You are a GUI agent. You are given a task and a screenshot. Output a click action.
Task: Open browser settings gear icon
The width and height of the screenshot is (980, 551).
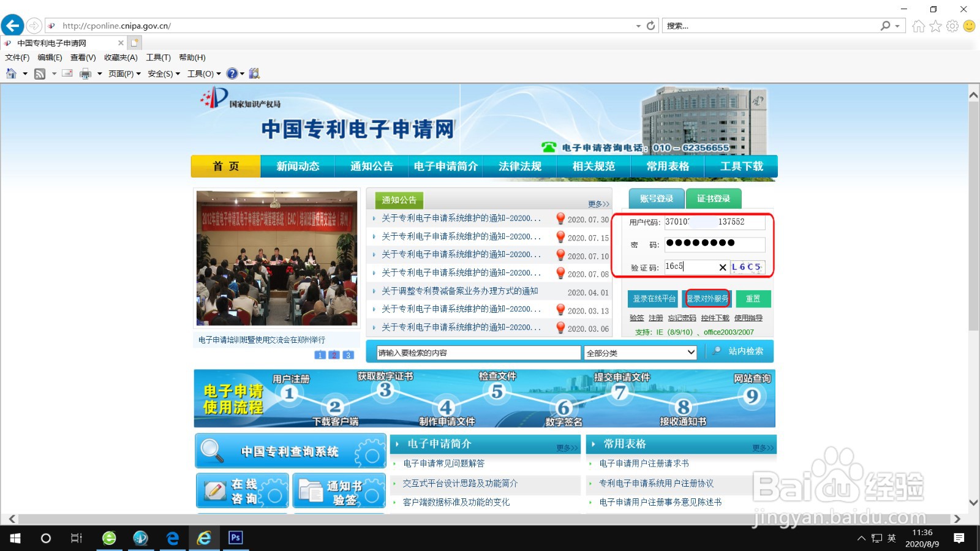coord(952,26)
